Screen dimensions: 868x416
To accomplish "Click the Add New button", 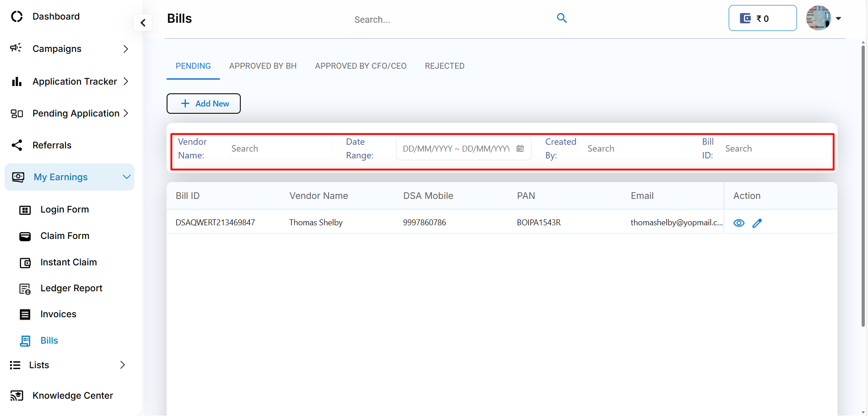I will coord(203,104).
